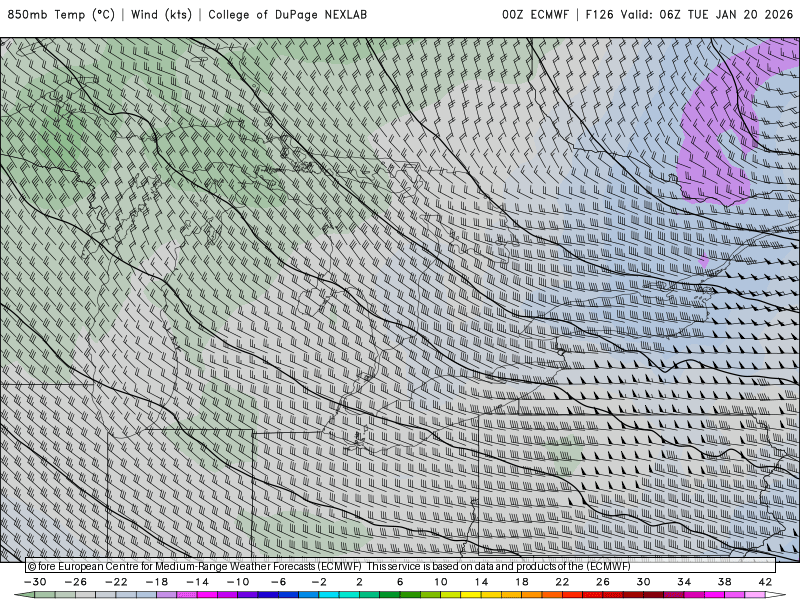This screenshot has width=800, height=600.
Task: Click the 30 colorbar label
Action: click(x=643, y=582)
